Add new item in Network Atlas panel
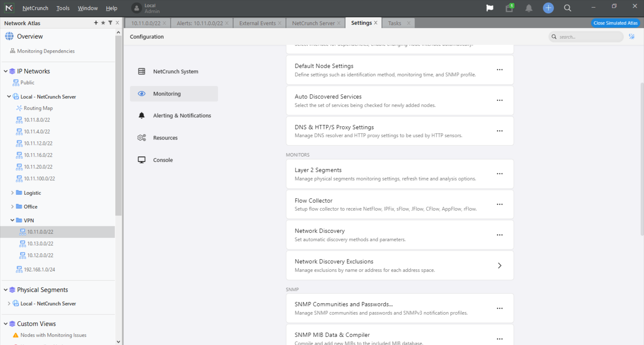 (96, 22)
